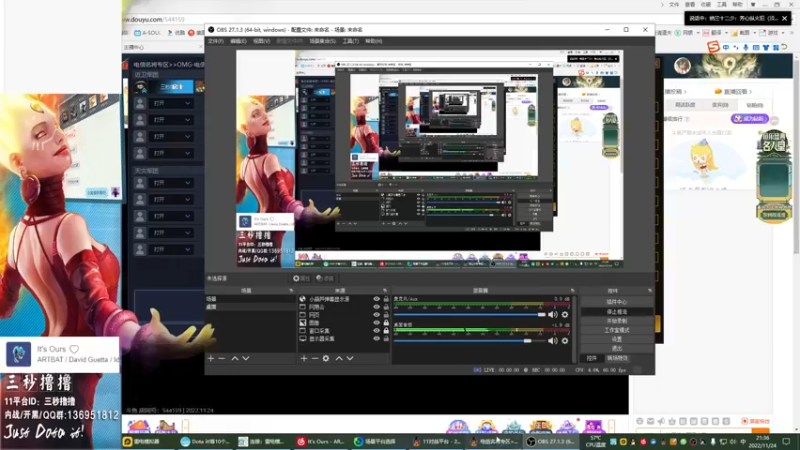Open the OBS 场景集合(S) menu
Image resolution: width=800 pixels, height=450 pixels.
pos(322,41)
